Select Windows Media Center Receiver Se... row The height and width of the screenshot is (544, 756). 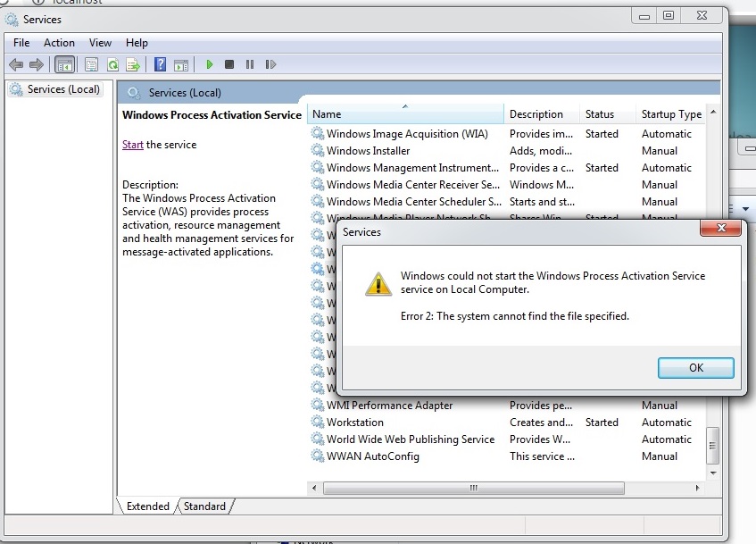pos(506,184)
